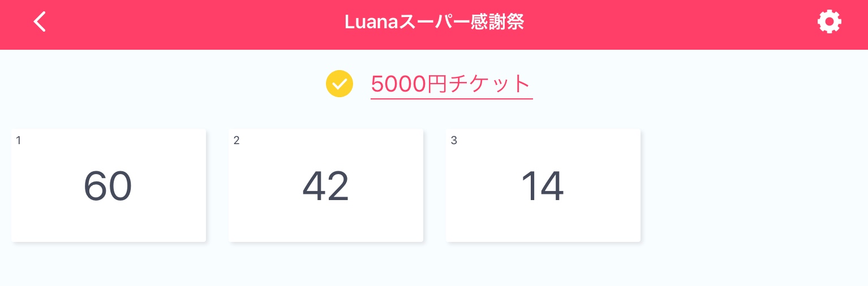Click the white checkmark inside the yellow circle
This screenshot has height=286, width=868.
(340, 84)
